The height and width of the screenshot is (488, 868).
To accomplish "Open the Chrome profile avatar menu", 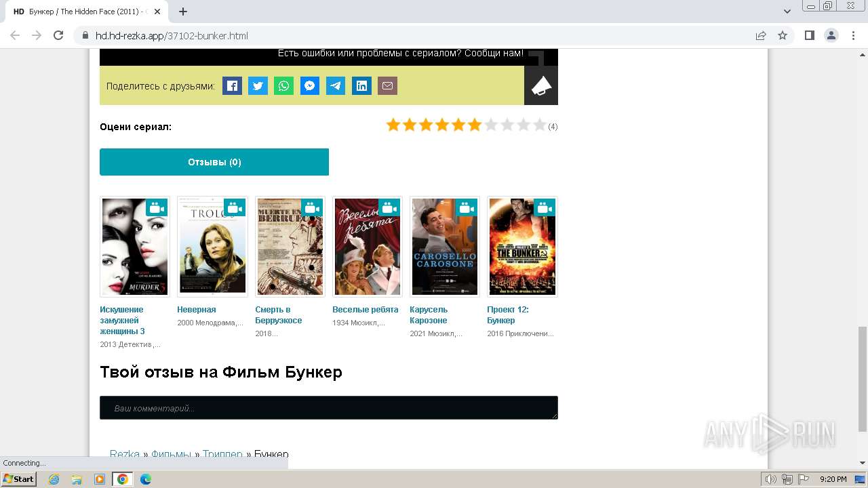I will click(831, 35).
